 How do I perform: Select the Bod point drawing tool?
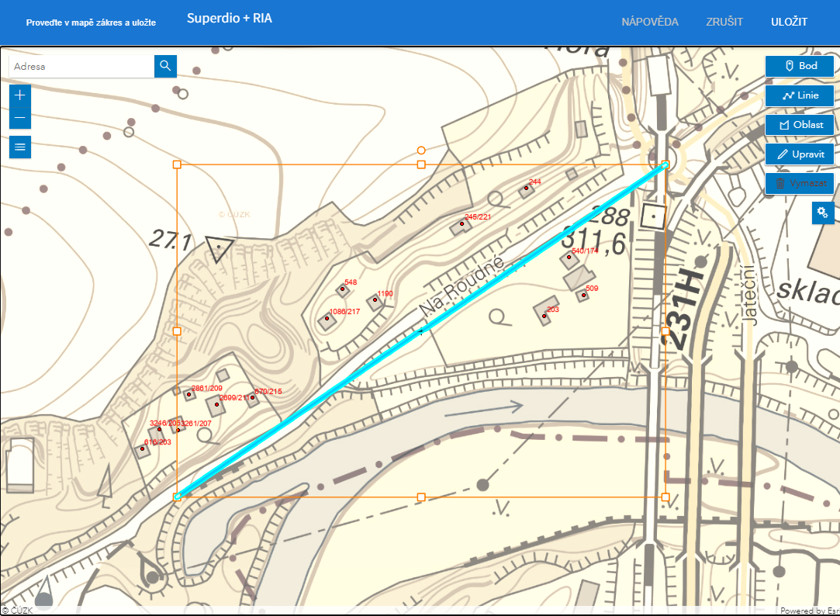(800, 66)
